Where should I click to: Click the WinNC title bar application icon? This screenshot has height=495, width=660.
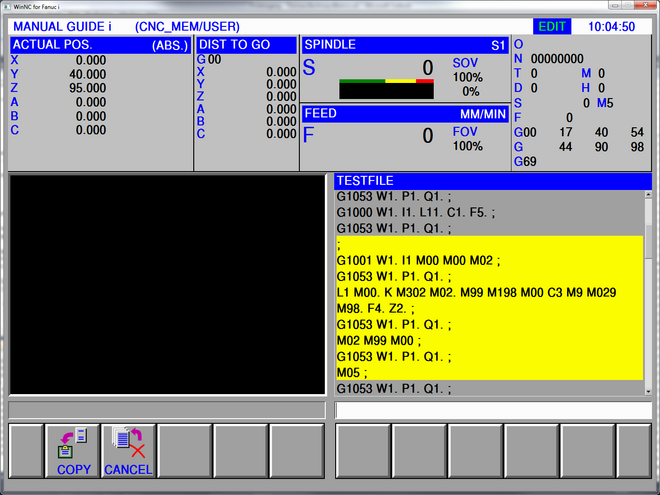point(5,5)
